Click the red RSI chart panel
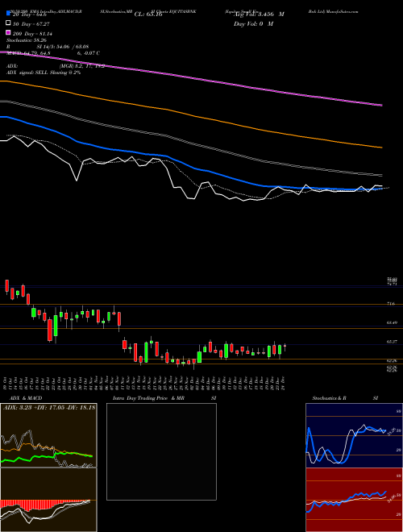The image size is (403, 532). click(x=354, y=500)
